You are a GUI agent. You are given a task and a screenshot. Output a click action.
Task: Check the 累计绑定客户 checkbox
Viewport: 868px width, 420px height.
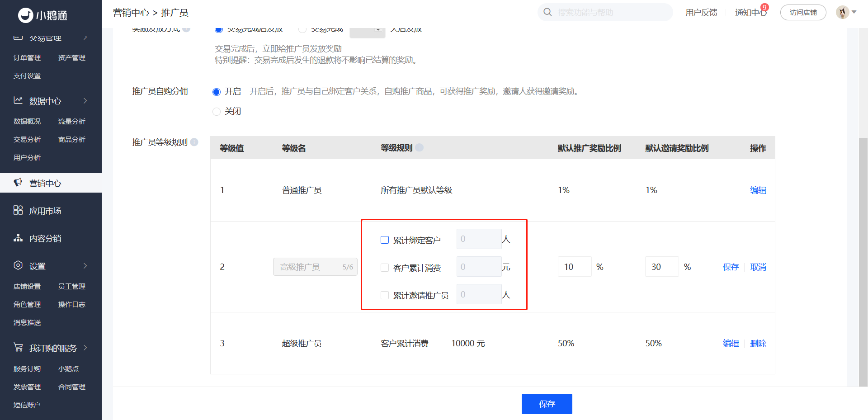click(x=385, y=240)
